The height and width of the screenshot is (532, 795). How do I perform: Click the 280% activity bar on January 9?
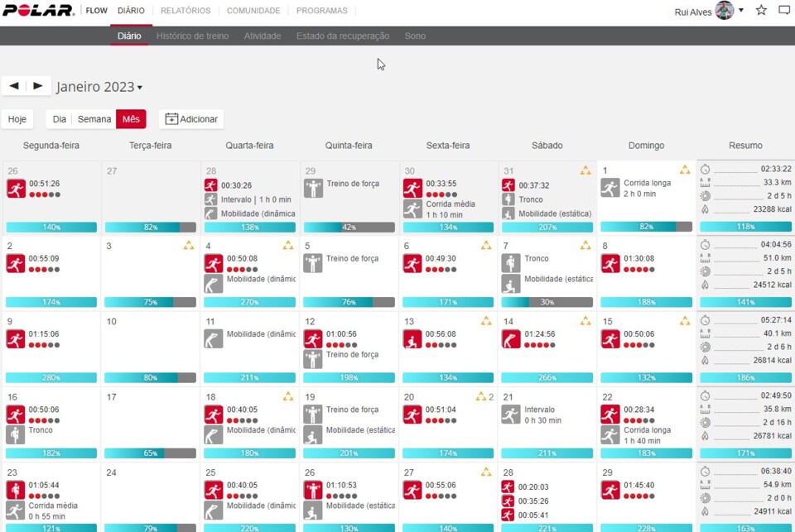pos(51,378)
